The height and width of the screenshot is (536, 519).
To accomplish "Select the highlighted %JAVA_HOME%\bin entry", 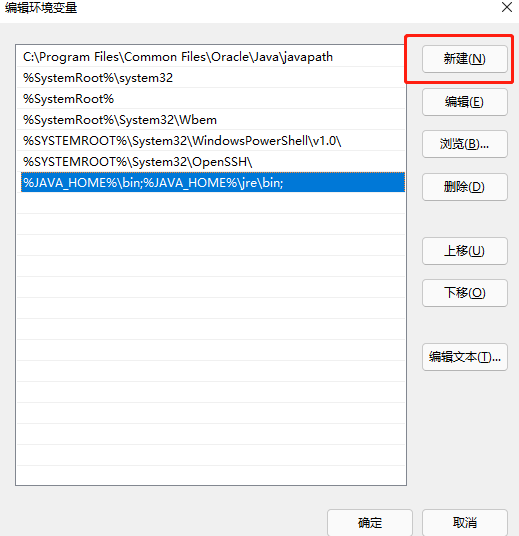I will tap(213, 183).
